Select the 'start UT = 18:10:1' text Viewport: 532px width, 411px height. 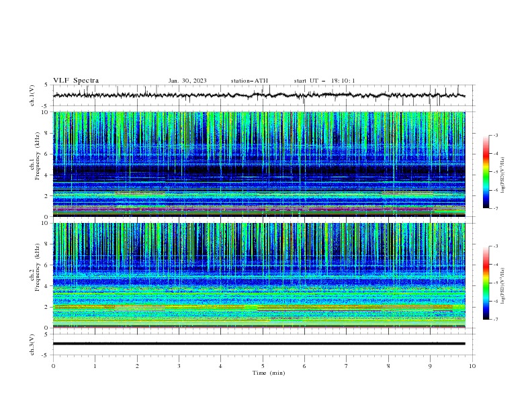click(x=324, y=81)
